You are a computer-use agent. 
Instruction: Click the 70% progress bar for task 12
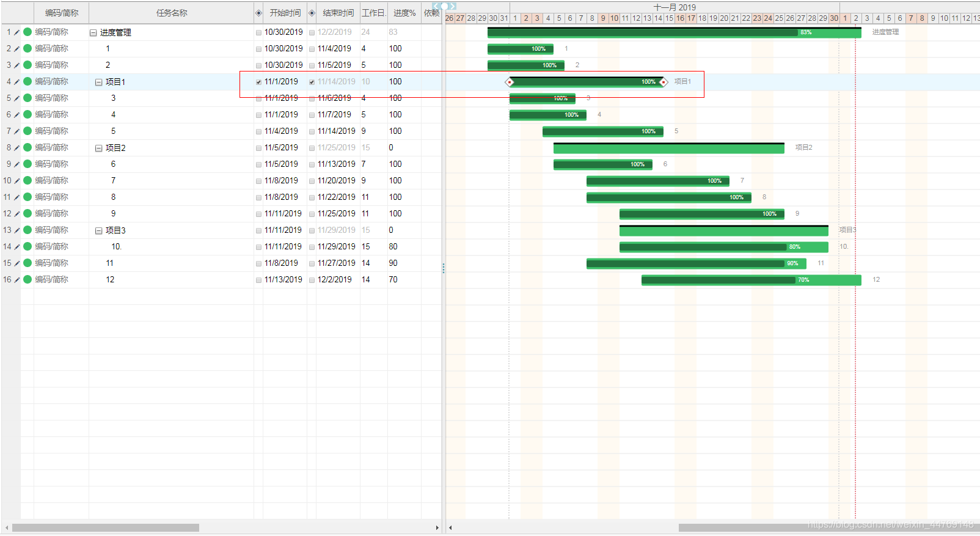tap(751, 280)
